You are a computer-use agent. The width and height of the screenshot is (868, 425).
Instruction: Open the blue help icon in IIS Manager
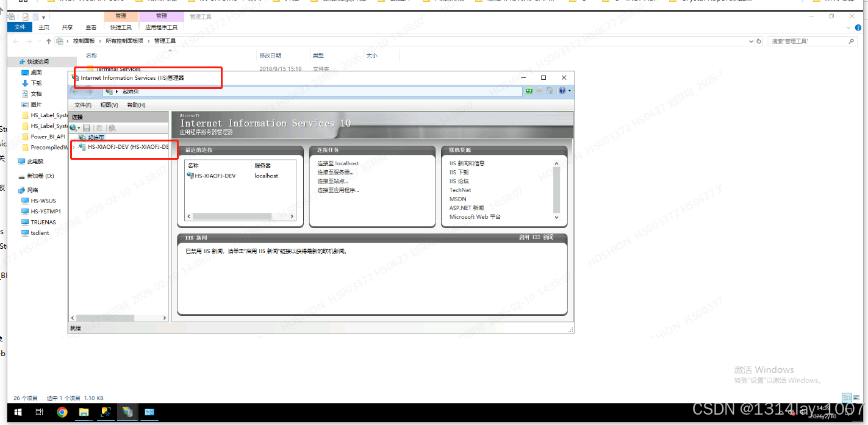coord(562,91)
